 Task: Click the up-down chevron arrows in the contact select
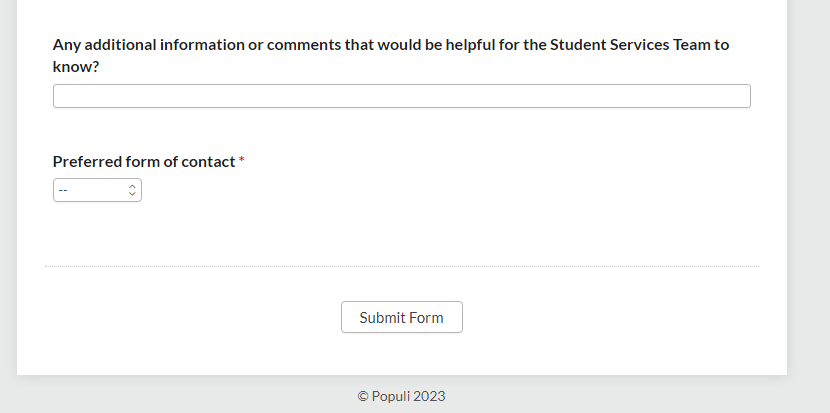[x=132, y=190]
